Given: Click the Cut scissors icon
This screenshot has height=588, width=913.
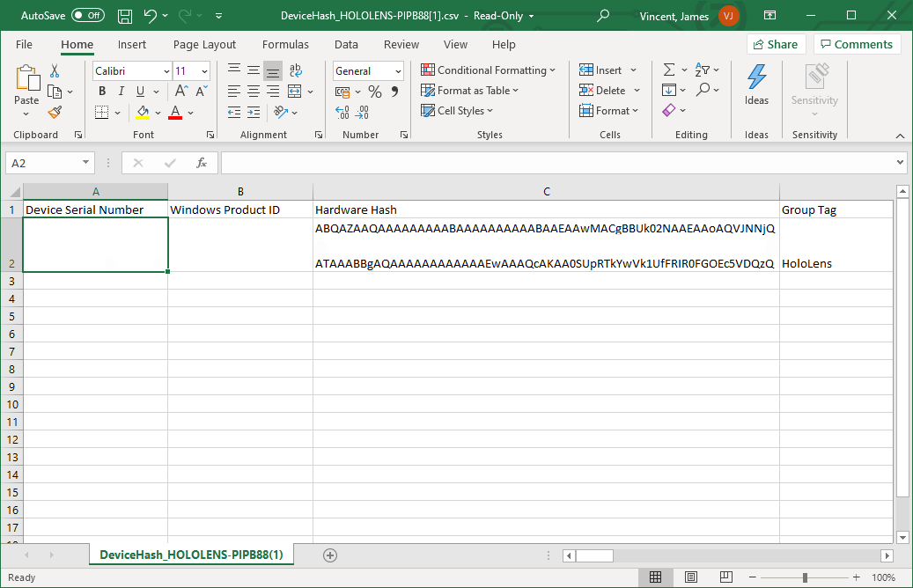Looking at the screenshot, I should (x=55, y=71).
